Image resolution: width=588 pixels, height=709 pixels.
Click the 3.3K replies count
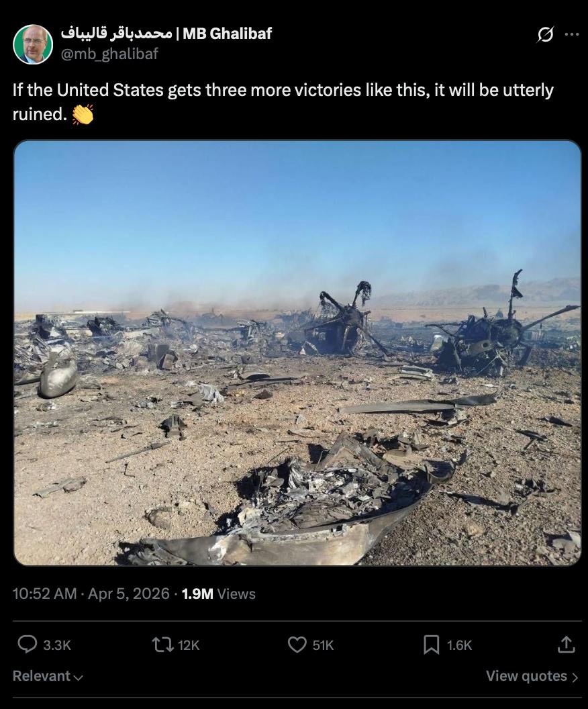[57, 645]
